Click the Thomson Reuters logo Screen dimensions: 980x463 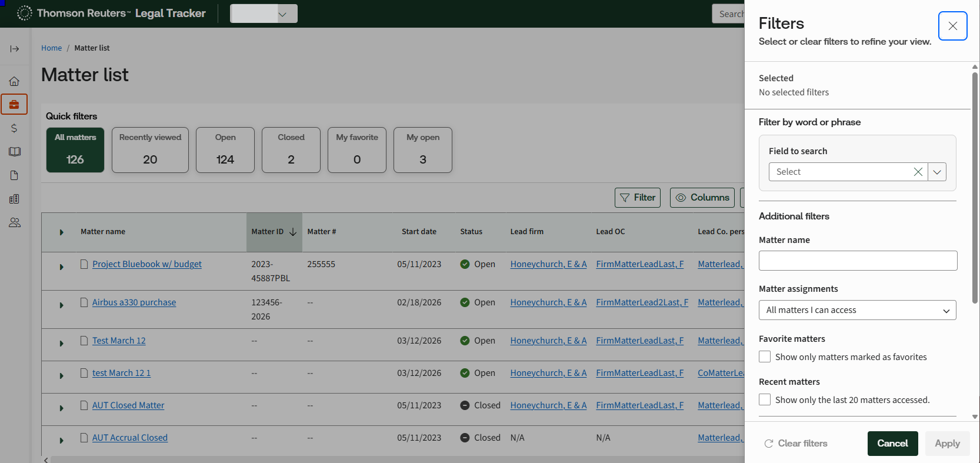pyautogui.click(x=112, y=13)
